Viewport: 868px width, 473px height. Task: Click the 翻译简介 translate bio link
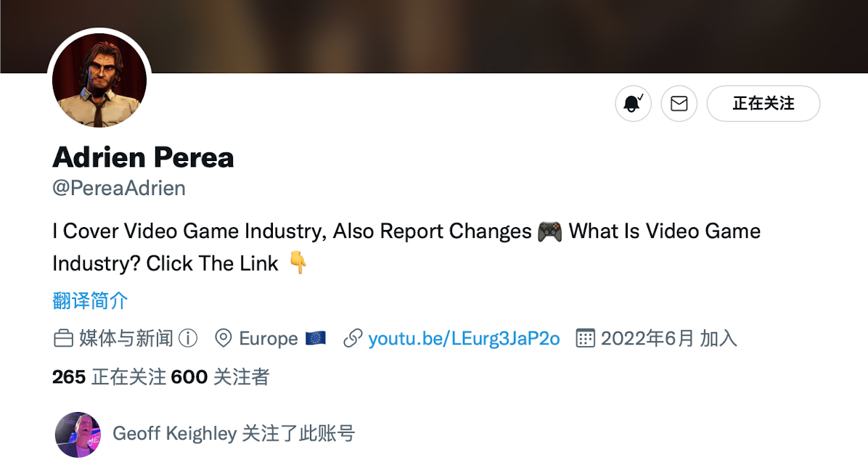point(90,300)
